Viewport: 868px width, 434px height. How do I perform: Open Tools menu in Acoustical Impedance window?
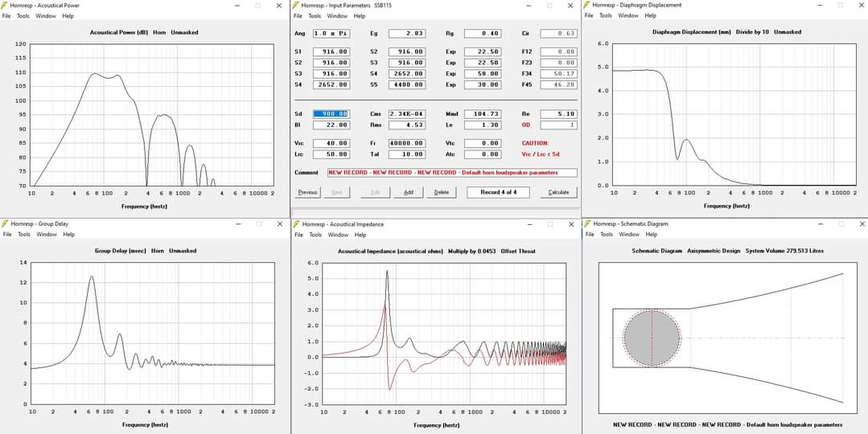315,235
